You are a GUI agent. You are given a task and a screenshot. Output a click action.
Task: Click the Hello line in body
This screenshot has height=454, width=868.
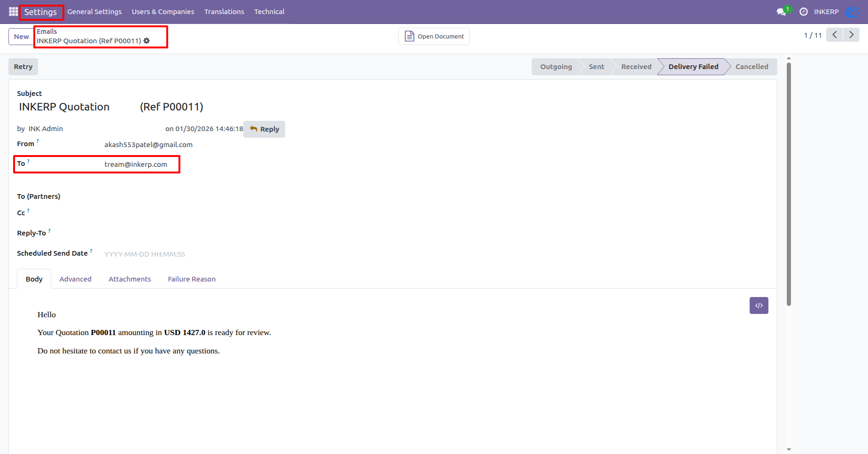[x=46, y=314]
